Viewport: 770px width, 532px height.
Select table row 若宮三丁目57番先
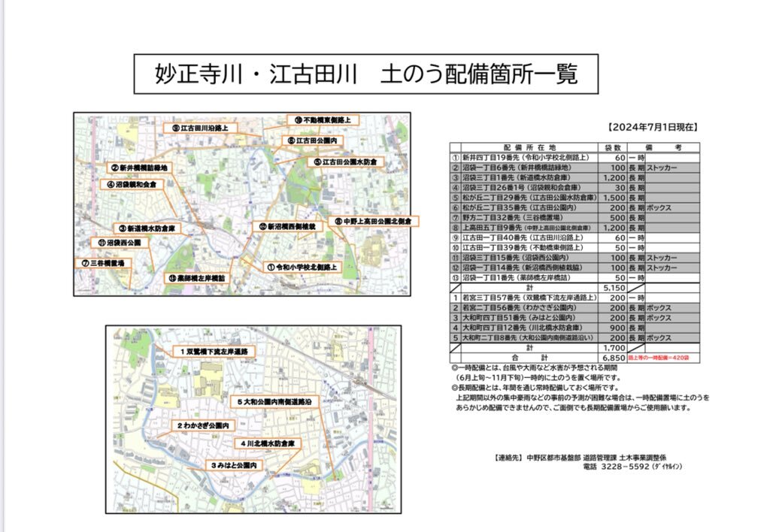[x=574, y=298]
